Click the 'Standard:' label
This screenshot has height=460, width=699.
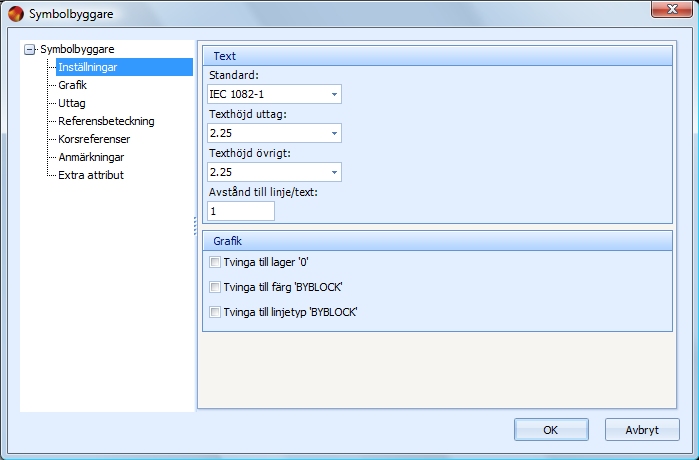tap(234, 75)
